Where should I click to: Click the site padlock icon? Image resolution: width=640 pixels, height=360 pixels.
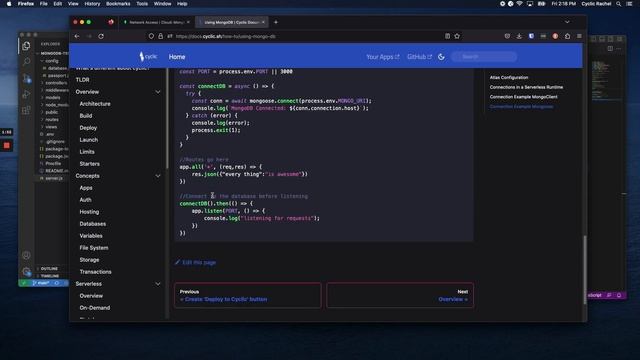point(160,36)
